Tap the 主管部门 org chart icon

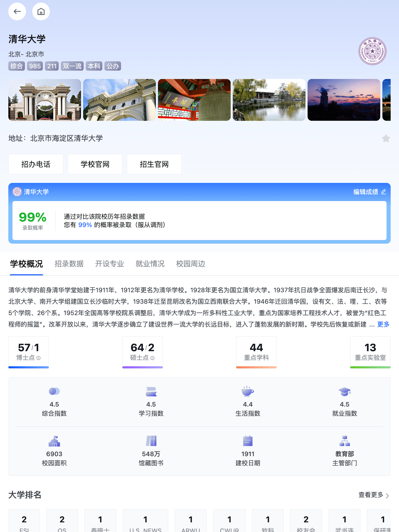(x=345, y=441)
